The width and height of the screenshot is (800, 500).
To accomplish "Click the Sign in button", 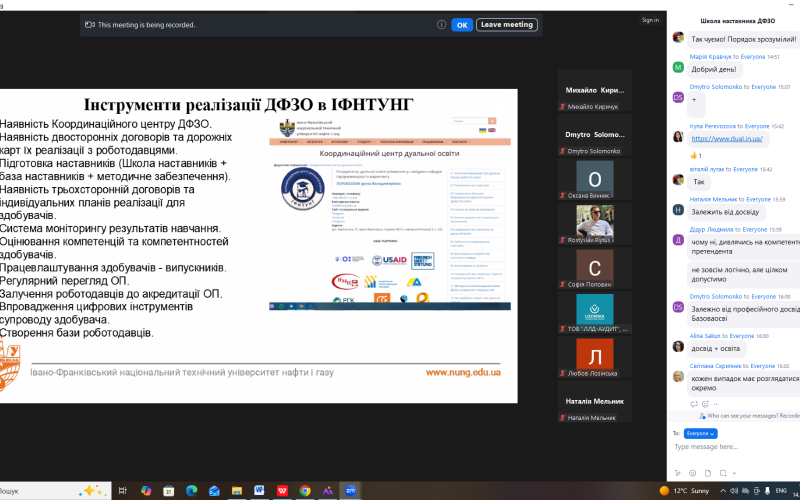I will coord(650,20).
